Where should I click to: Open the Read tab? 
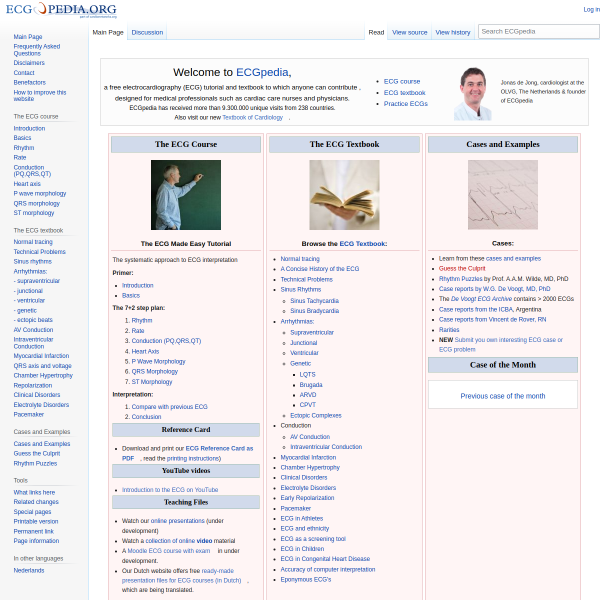click(376, 33)
